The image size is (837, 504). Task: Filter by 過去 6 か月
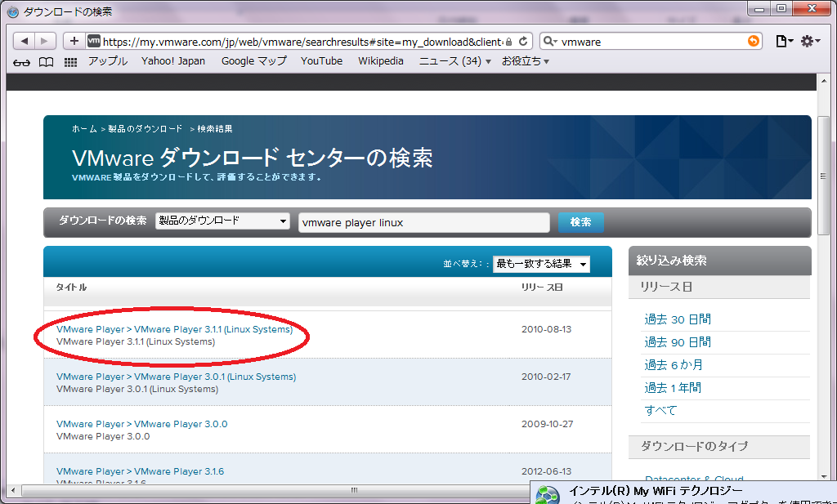674,365
